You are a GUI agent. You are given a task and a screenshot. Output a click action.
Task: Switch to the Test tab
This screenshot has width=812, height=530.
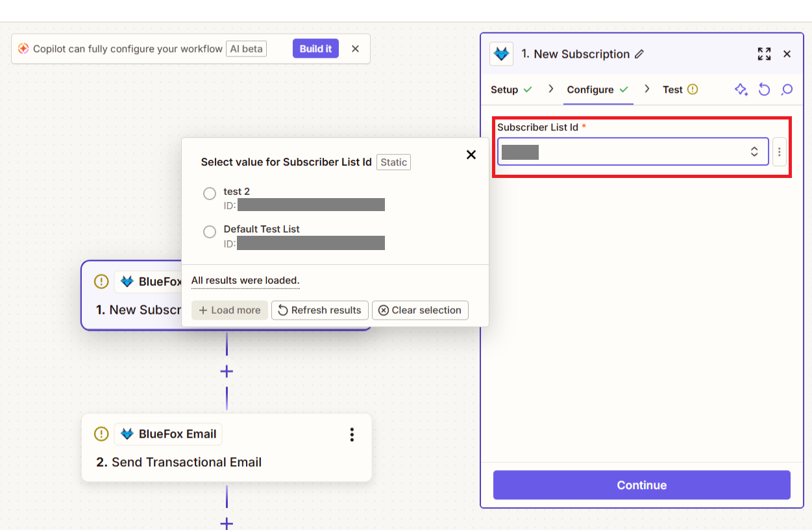click(673, 89)
